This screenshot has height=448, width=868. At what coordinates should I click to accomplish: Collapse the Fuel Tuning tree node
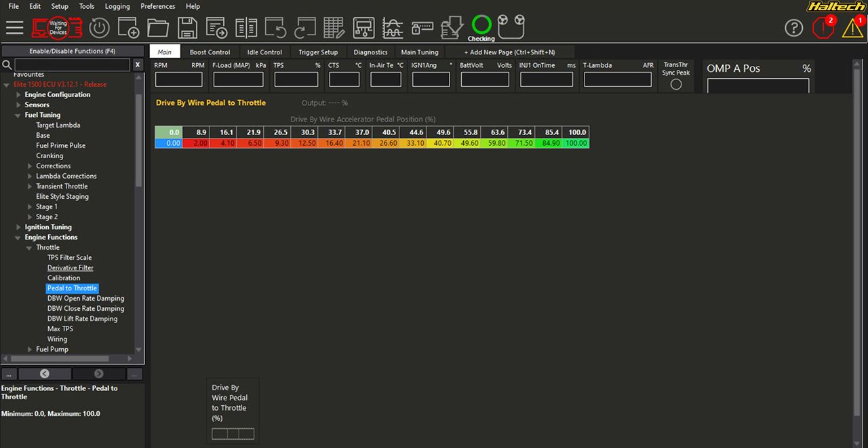click(19, 115)
